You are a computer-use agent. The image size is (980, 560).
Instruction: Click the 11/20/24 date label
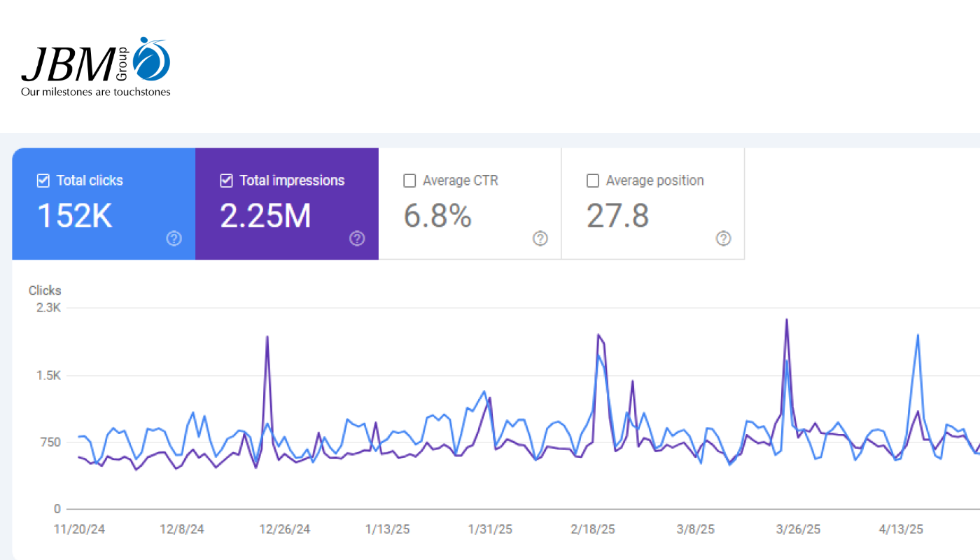tap(80, 529)
